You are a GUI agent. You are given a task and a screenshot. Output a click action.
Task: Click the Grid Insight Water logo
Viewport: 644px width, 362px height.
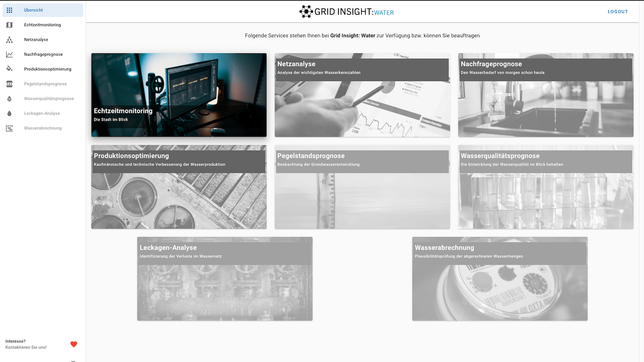347,12
